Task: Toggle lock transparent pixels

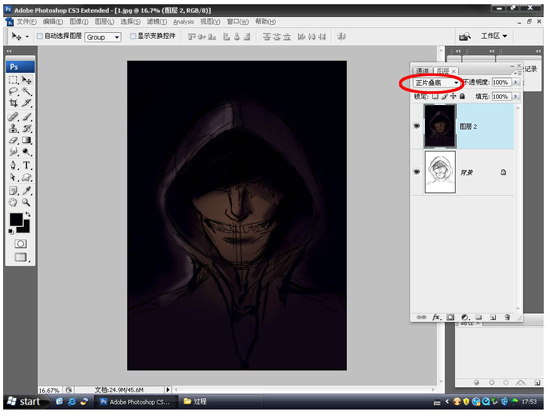Action: pyautogui.click(x=435, y=96)
